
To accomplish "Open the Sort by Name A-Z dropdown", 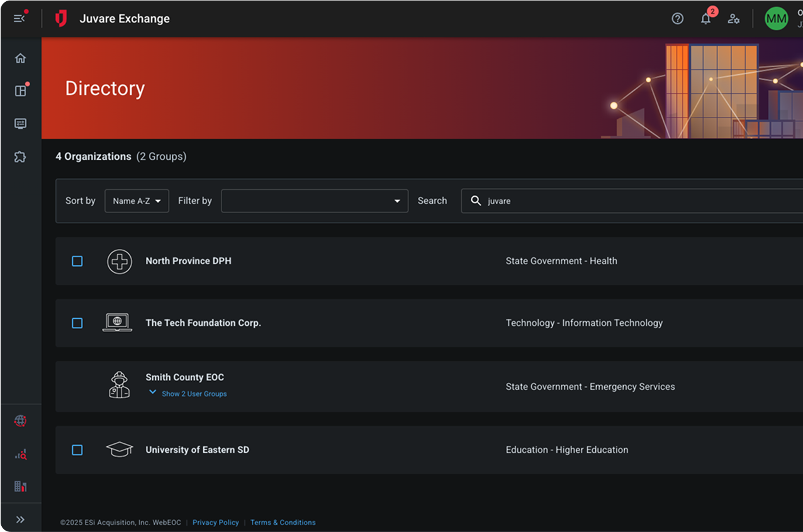I will [137, 201].
